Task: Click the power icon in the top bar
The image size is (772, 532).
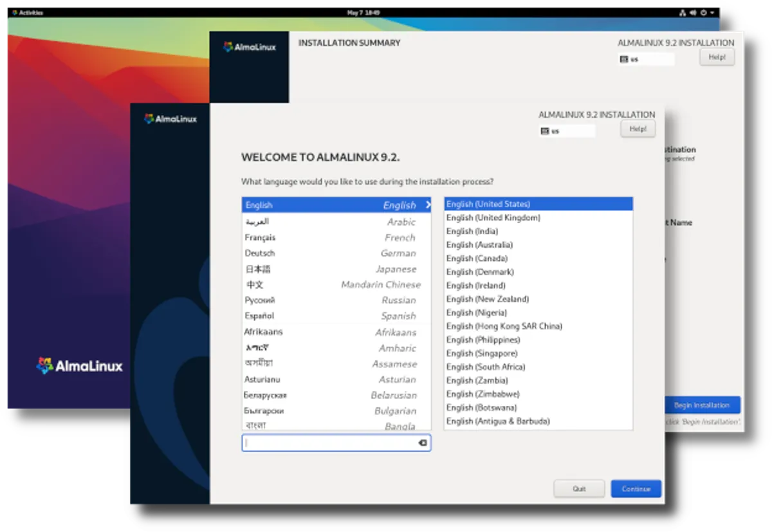Action: point(703,12)
